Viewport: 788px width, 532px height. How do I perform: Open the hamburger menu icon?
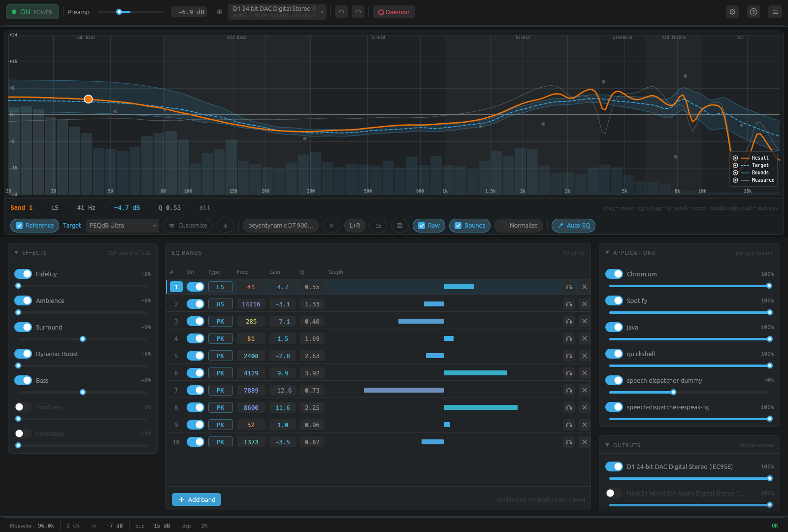775,12
